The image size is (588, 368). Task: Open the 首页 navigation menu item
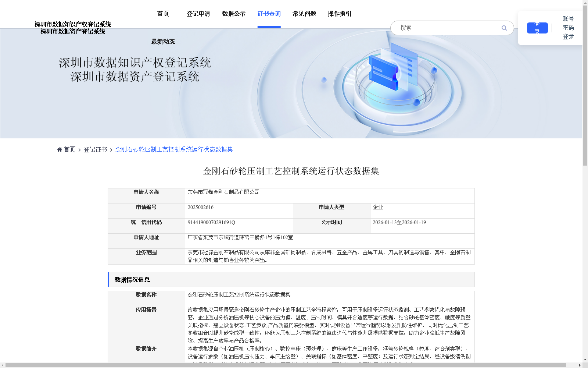click(163, 14)
